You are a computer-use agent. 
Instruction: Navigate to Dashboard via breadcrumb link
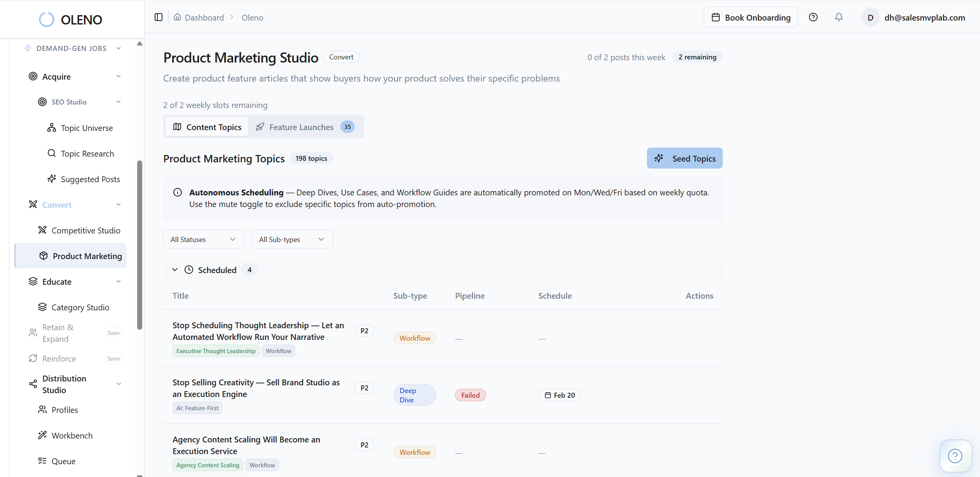point(204,17)
